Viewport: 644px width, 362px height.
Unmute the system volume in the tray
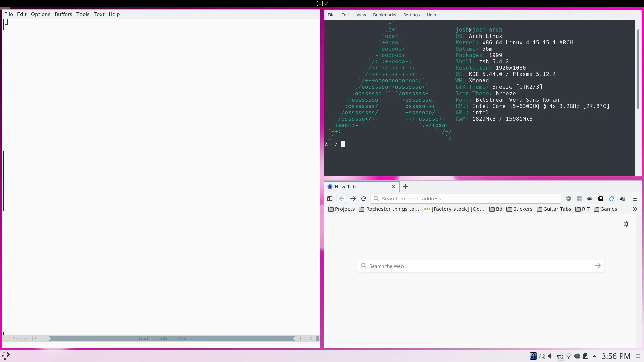(x=551, y=356)
